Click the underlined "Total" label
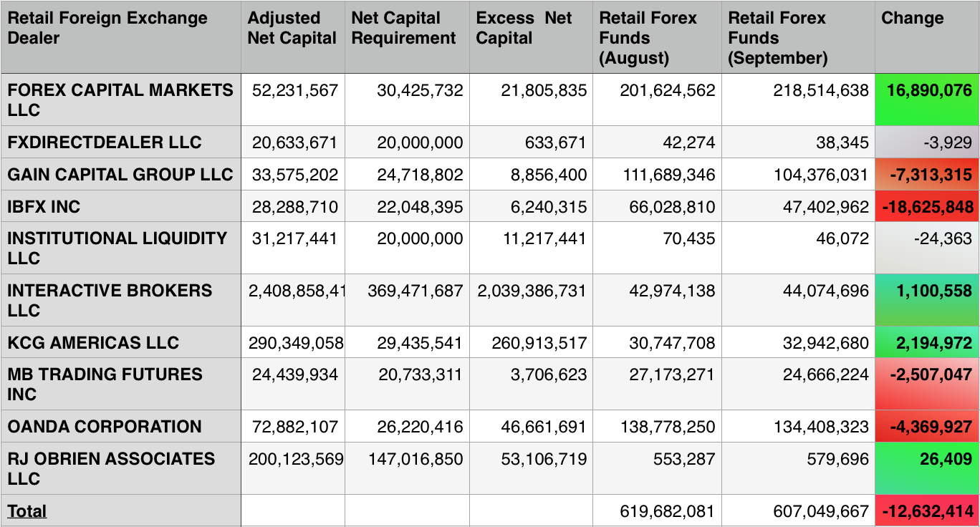980x527 pixels. tap(27, 511)
